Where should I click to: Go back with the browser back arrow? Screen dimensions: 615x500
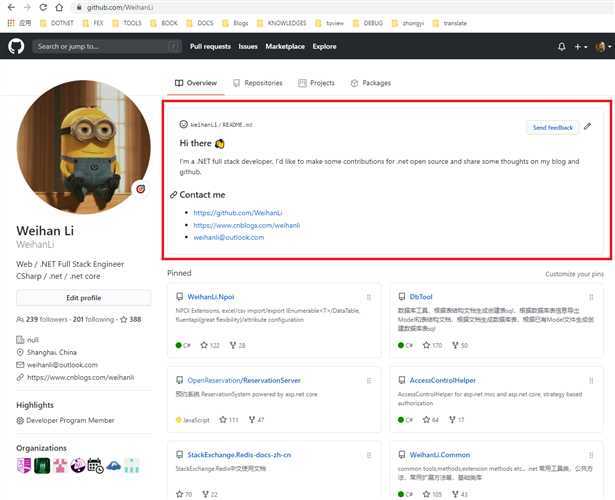tap(11, 7)
